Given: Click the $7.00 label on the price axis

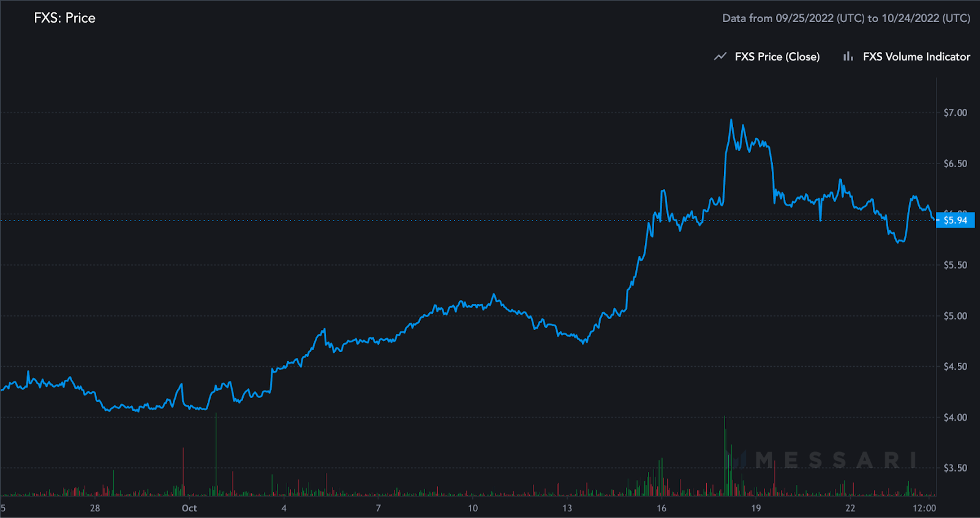Looking at the screenshot, I should coord(955,113).
